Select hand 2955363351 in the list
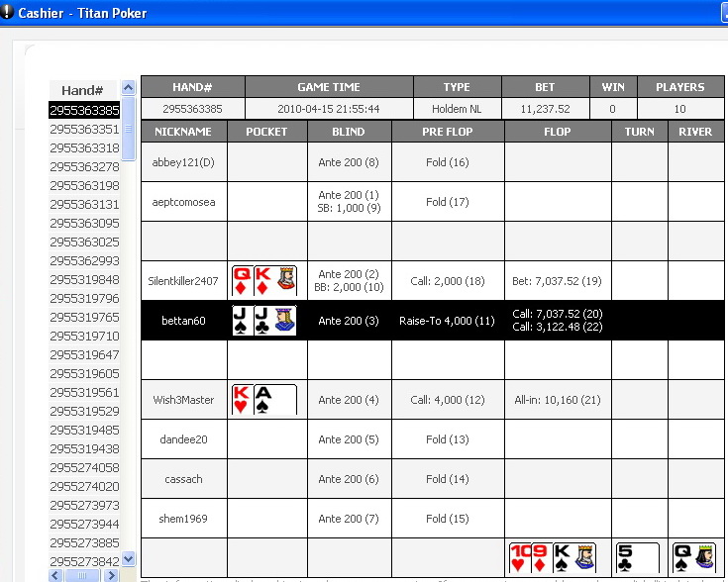Viewport: 728px width, 582px height. 84,129
